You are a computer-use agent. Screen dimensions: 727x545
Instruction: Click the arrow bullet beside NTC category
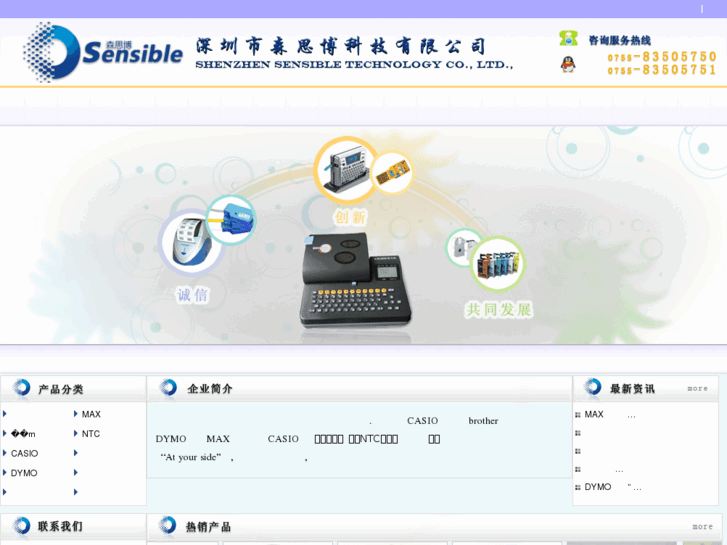click(x=76, y=433)
